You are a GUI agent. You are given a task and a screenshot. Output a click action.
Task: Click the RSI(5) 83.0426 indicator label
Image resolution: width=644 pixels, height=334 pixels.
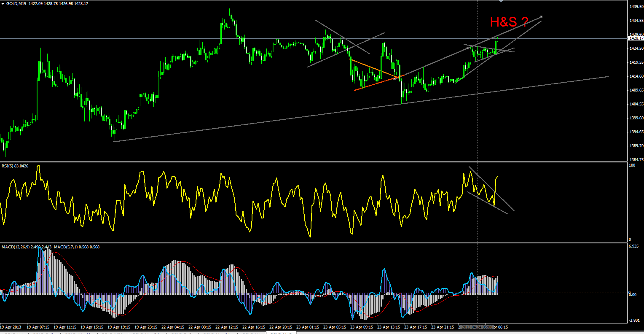click(15, 166)
